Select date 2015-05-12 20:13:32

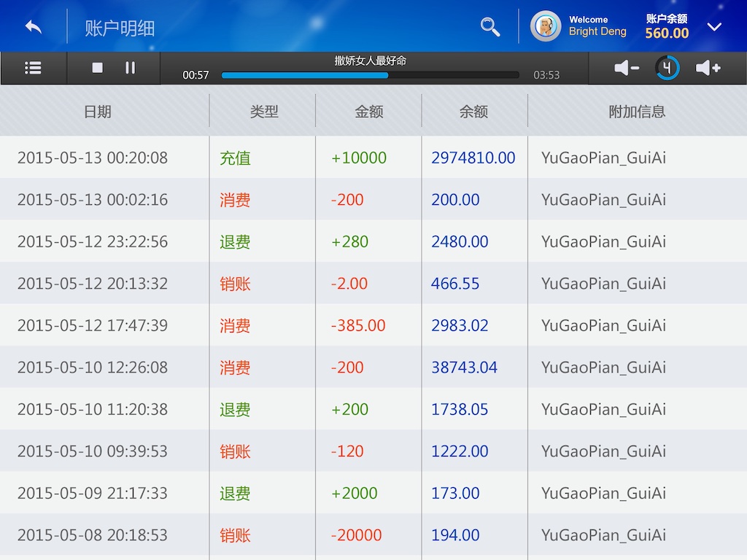point(93,284)
